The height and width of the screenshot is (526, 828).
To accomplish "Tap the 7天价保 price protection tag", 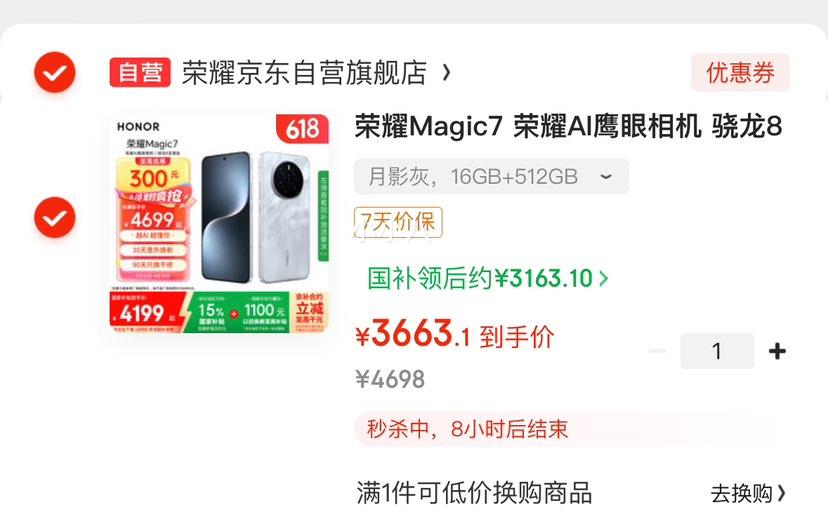I will (x=398, y=222).
